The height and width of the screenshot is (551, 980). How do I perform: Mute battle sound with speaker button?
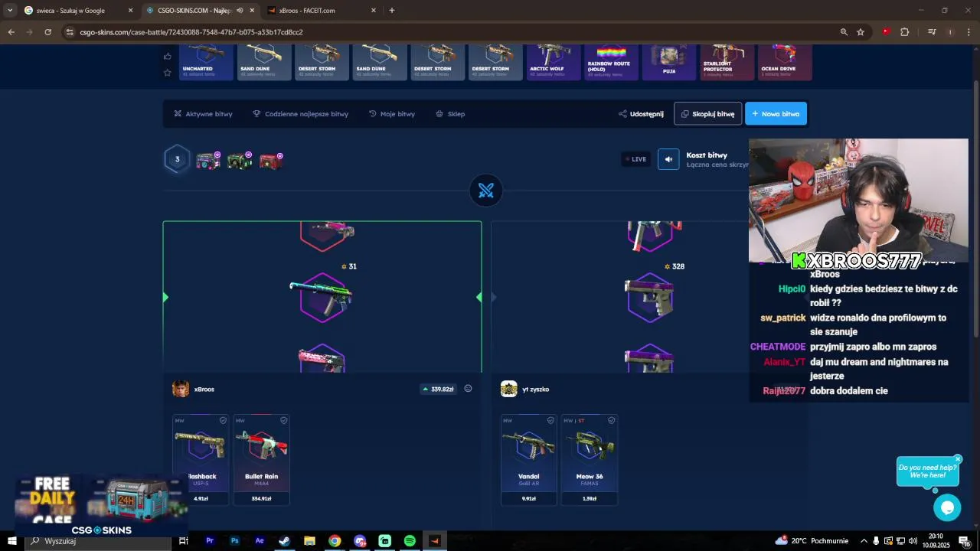click(x=668, y=159)
